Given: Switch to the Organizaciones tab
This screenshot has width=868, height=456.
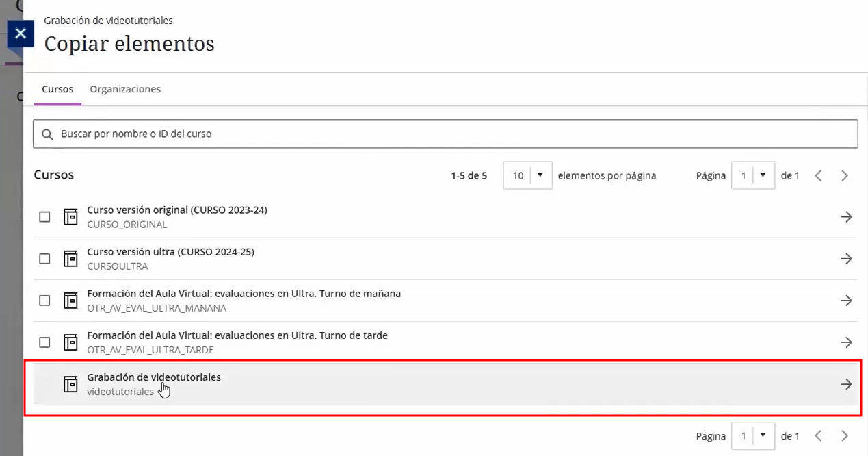Looking at the screenshot, I should click(125, 89).
